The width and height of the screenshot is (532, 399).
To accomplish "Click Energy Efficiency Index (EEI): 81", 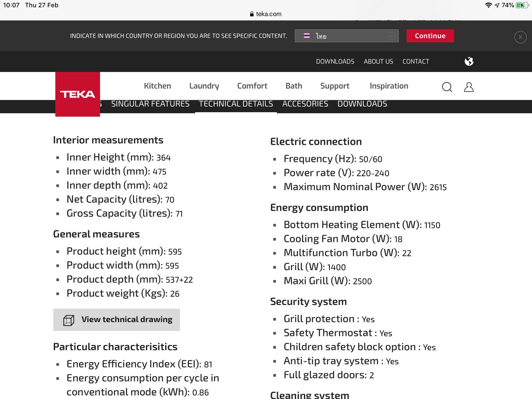I will pos(139,364).
